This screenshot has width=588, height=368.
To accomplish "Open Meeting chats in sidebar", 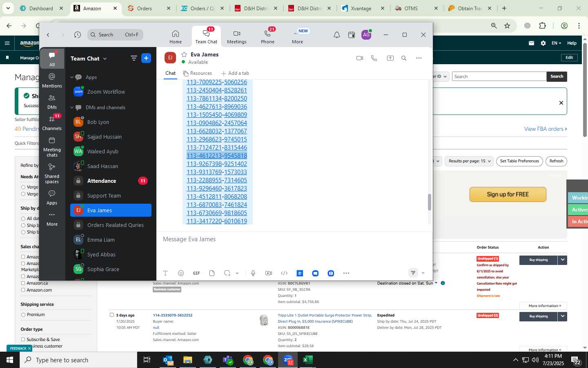I will pos(52,147).
